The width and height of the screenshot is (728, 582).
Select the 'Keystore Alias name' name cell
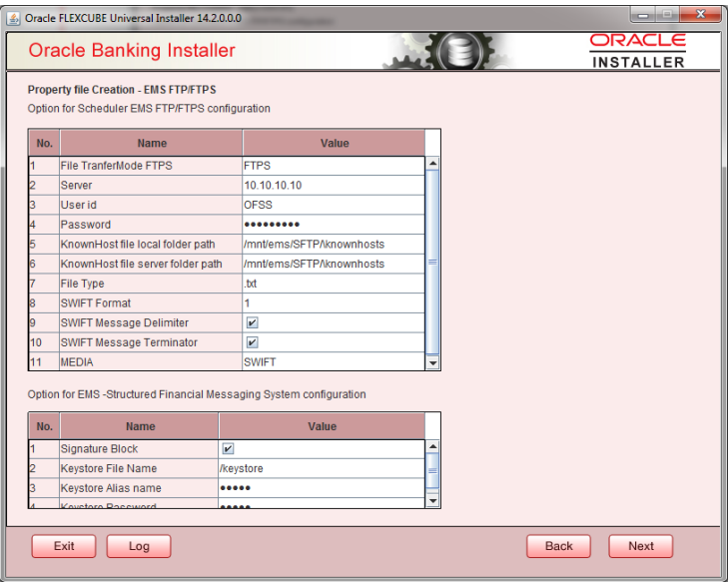[139, 488]
